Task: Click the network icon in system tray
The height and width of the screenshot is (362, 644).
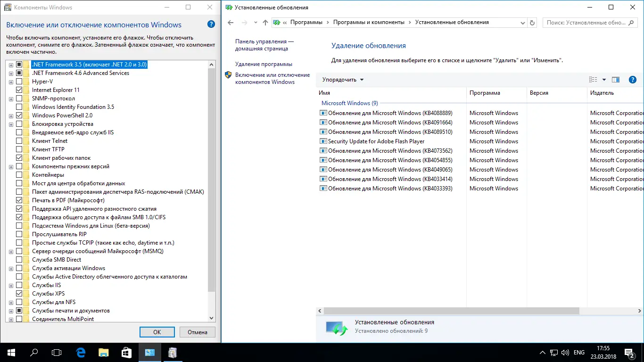Action: click(553, 352)
